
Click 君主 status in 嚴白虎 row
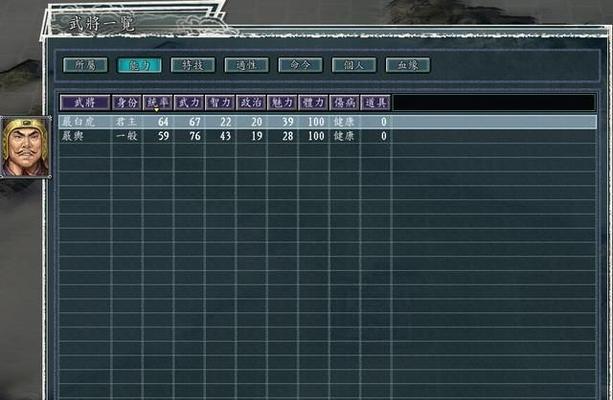click(x=126, y=122)
